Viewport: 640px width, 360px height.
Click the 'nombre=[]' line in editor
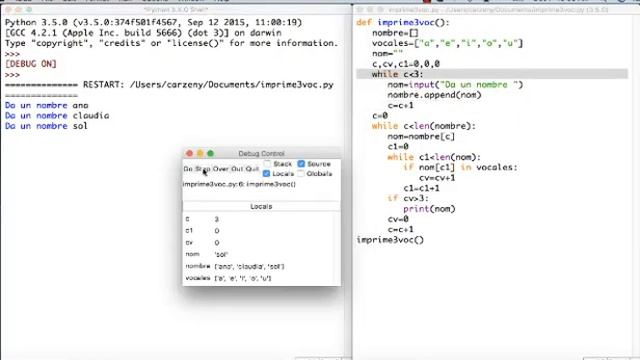(395, 33)
